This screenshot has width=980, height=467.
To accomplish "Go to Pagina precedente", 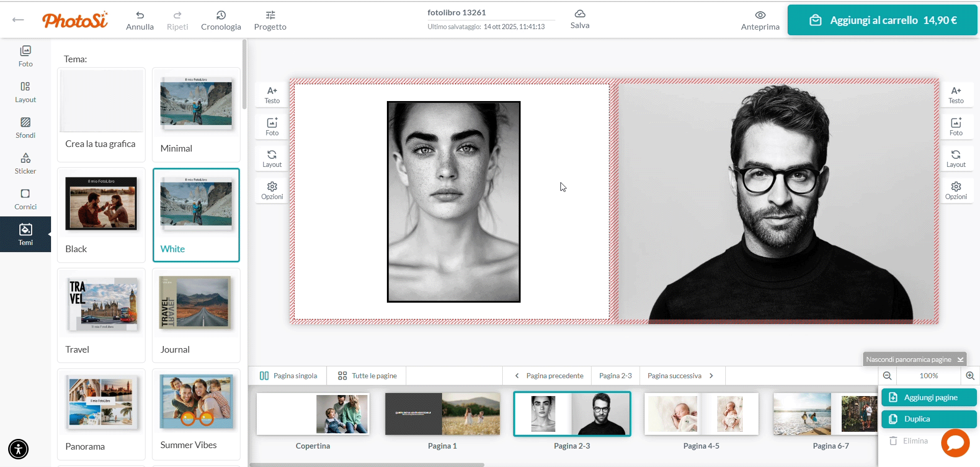I will pyautogui.click(x=548, y=376).
